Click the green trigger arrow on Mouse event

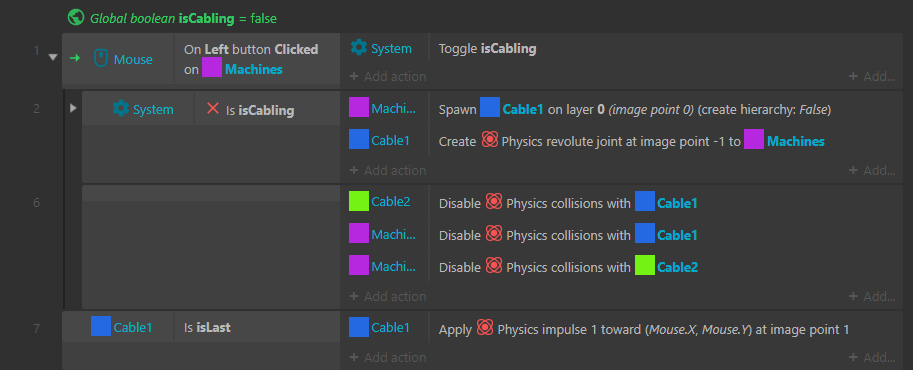coord(75,59)
